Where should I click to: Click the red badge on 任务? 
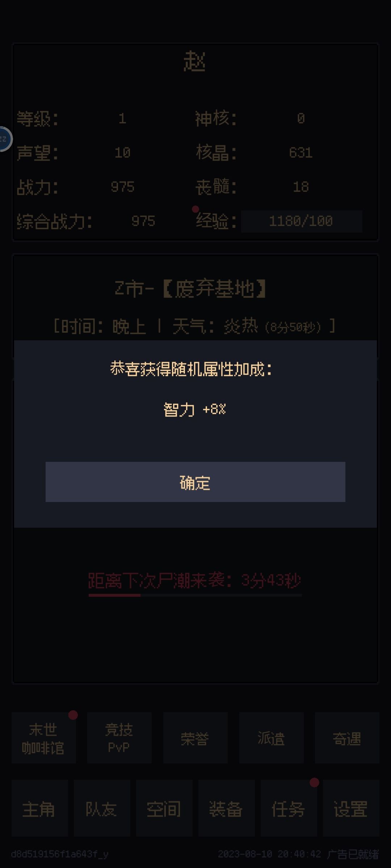tap(314, 783)
